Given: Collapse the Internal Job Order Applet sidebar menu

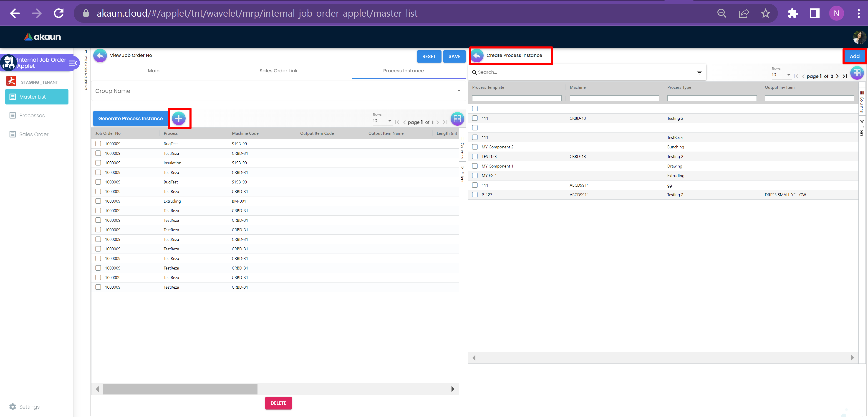Looking at the screenshot, I should click(x=73, y=63).
